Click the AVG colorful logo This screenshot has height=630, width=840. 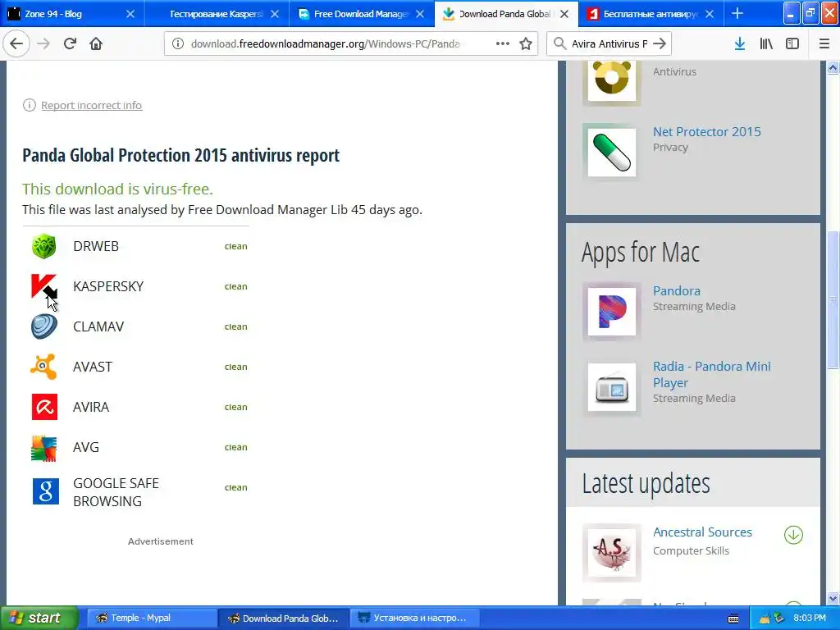tap(44, 448)
